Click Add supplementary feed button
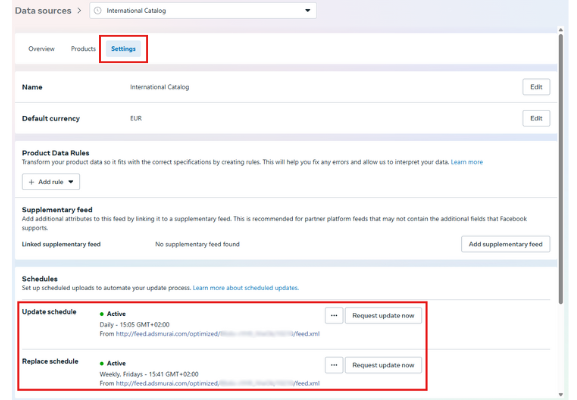The height and width of the screenshot is (400, 577). click(x=506, y=244)
